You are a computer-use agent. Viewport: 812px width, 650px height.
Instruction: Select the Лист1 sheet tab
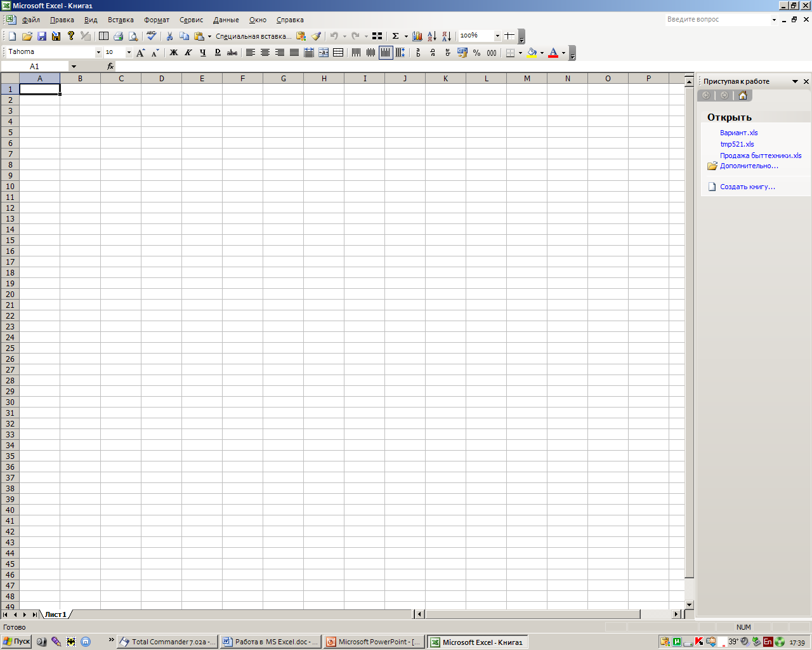(55, 614)
